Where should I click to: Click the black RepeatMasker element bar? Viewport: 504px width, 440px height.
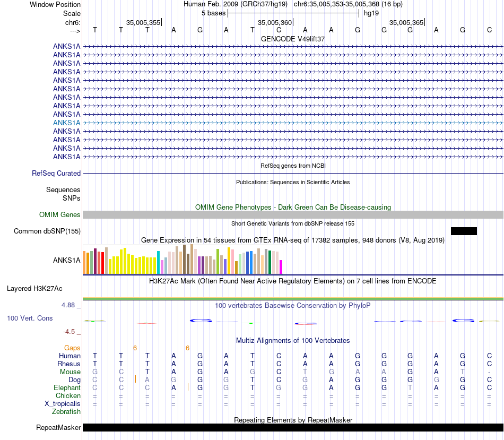(x=293, y=427)
